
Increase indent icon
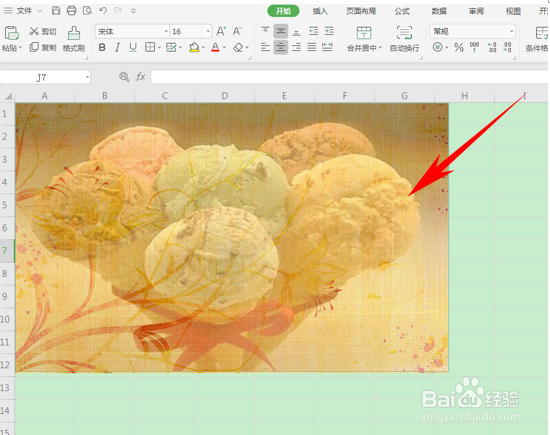coord(329,31)
